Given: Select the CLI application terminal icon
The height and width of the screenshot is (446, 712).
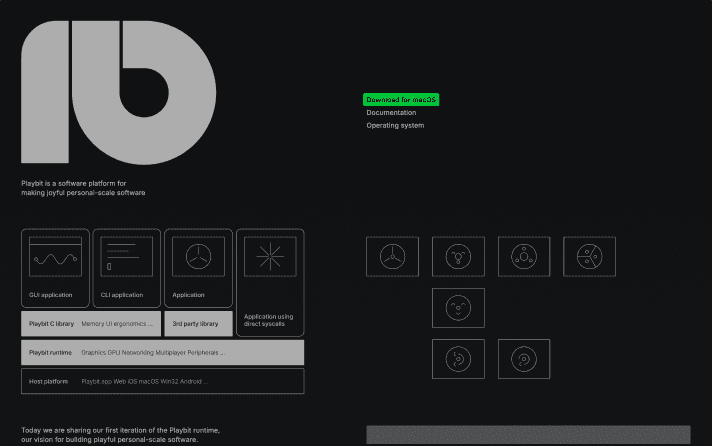Looking at the screenshot, I should pyautogui.click(x=127, y=257).
